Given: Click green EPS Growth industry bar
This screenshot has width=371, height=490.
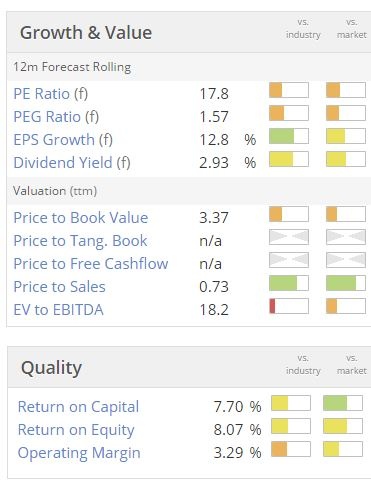Looking at the screenshot, I should (289, 136).
